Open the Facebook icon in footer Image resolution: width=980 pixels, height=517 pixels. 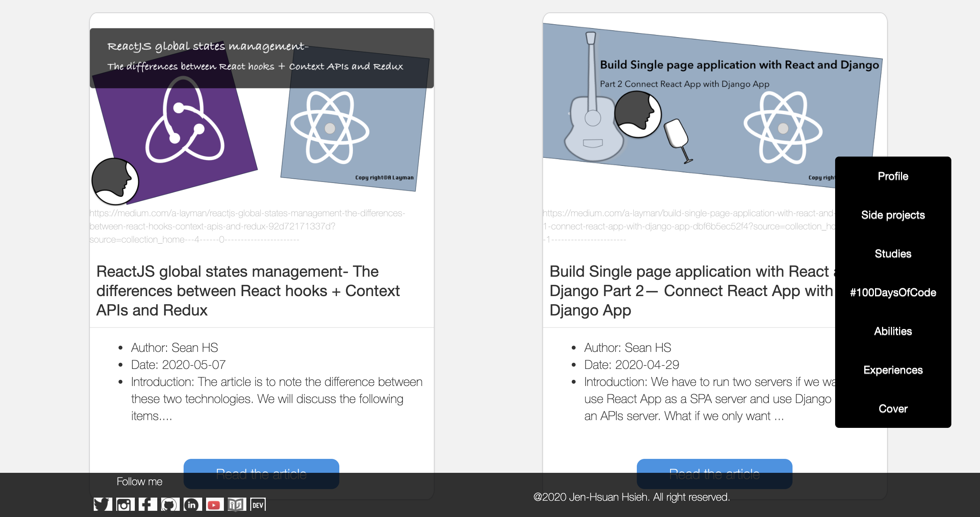click(147, 504)
